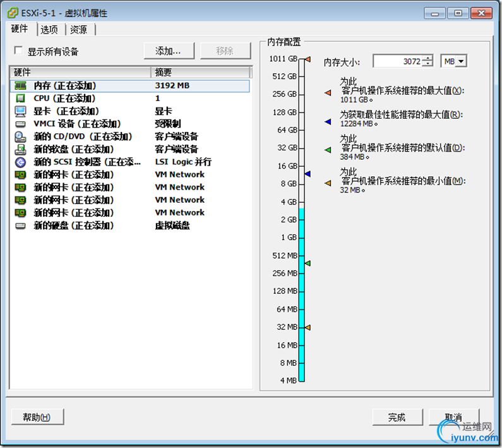
Task: Enable the 显示所有设备 checkbox
Action: click(18, 51)
